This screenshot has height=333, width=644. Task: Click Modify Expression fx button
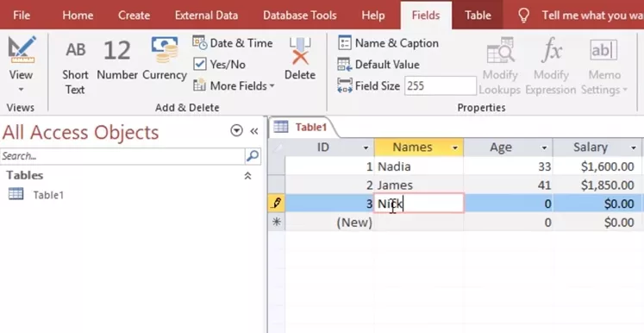(x=551, y=66)
